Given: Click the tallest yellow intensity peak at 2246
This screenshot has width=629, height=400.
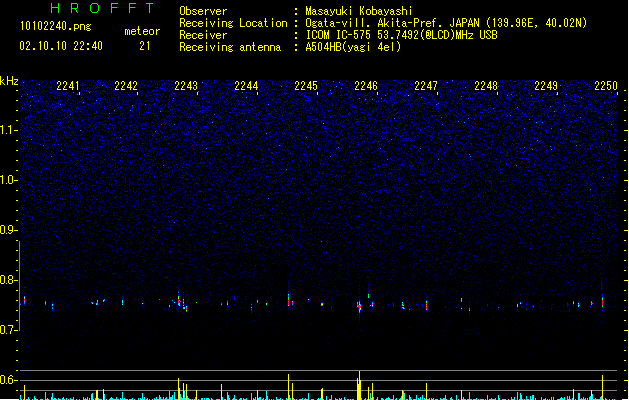Looking at the screenshot, I should click(x=359, y=385).
